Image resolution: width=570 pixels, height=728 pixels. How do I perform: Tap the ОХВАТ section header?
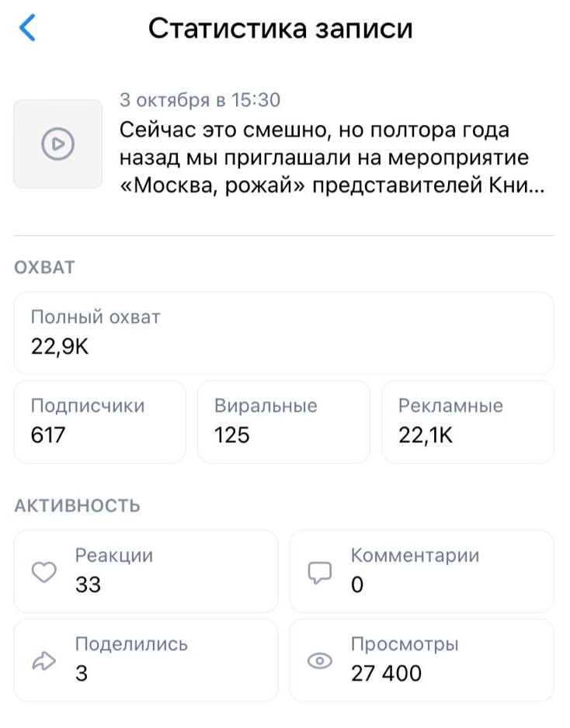(44, 268)
